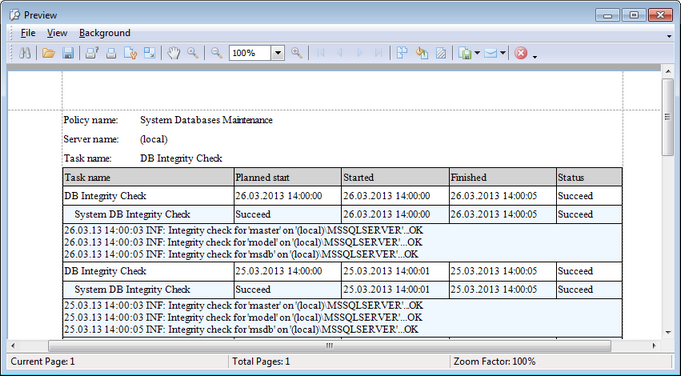Click the 'Server name:' label
The height and width of the screenshot is (376, 681).
tap(91, 139)
